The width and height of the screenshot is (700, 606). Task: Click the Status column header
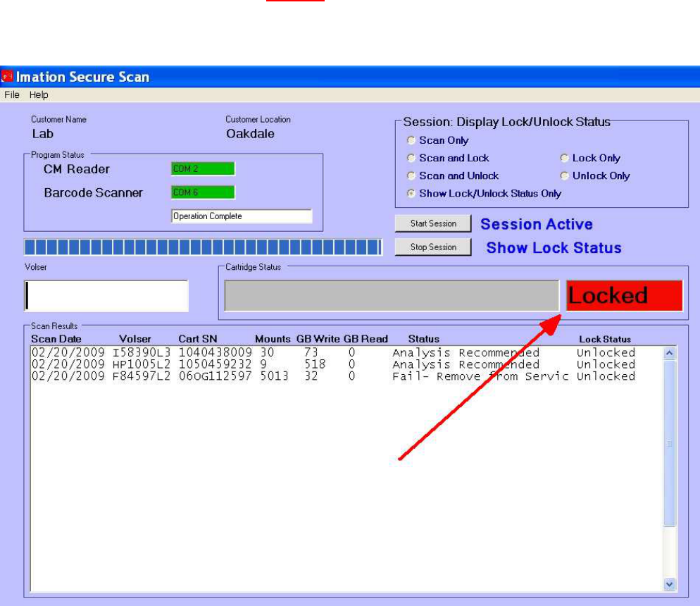pyautogui.click(x=424, y=339)
